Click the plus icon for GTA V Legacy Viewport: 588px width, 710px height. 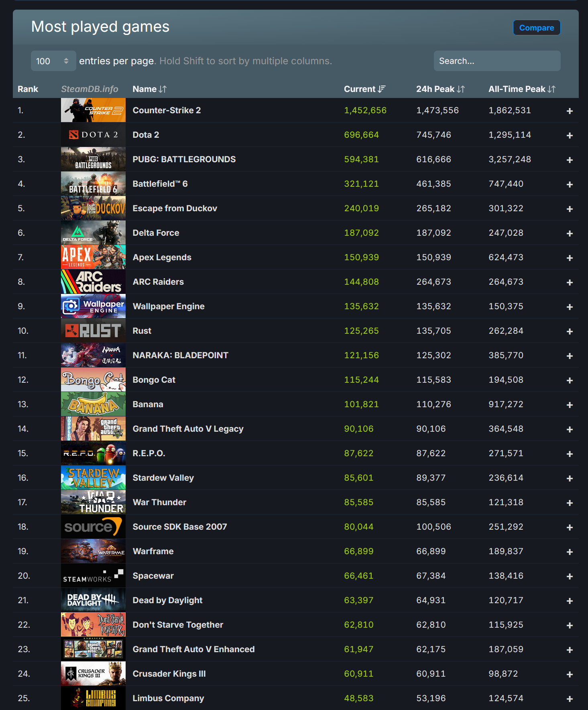pyautogui.click(x=570, y=429)
